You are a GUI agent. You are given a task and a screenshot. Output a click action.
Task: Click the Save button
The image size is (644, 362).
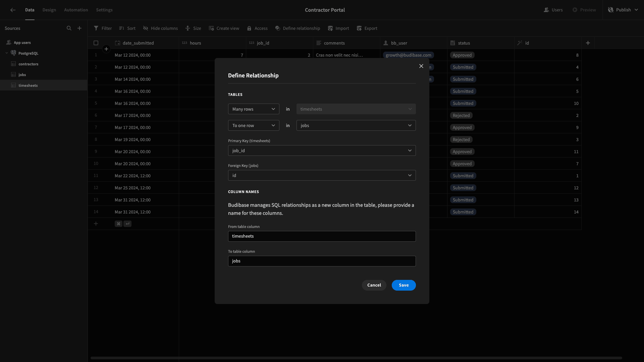pyautogui.click(x=404, y=285)
